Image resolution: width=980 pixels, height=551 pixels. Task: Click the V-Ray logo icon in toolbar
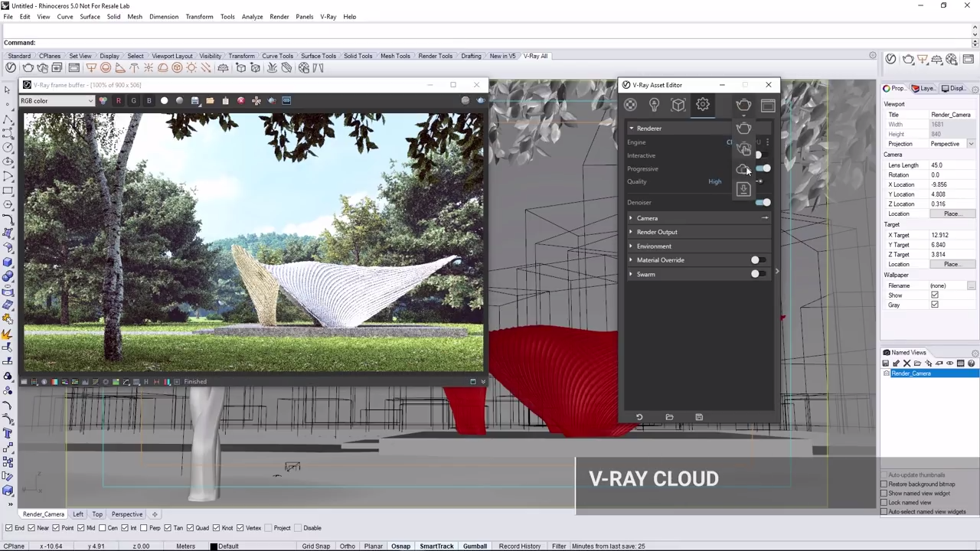[11, 68]
